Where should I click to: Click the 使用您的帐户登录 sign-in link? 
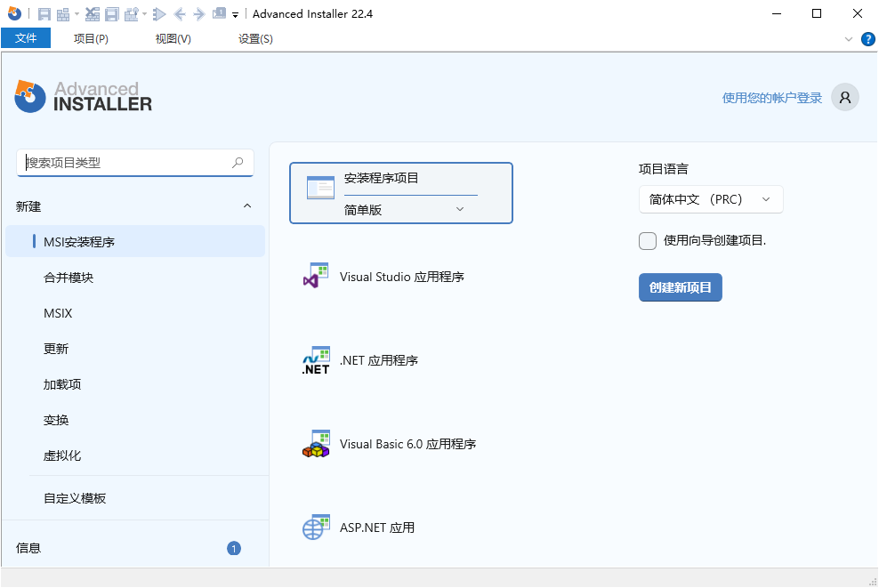770,97
